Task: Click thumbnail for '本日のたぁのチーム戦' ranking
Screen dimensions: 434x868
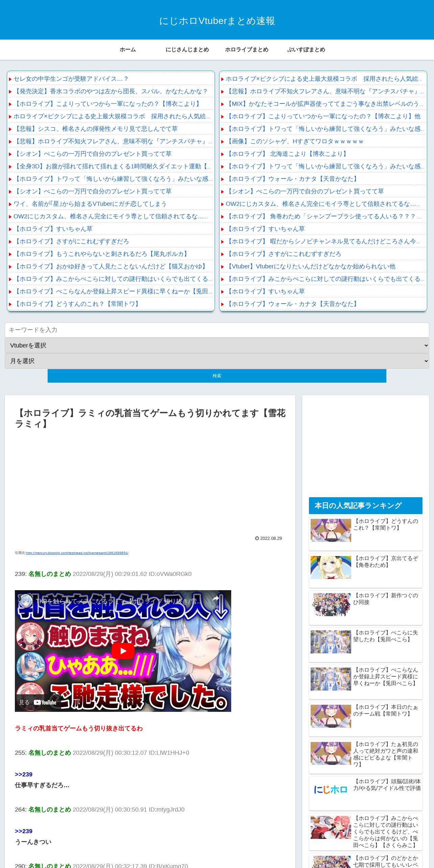Action: (331, 716)
